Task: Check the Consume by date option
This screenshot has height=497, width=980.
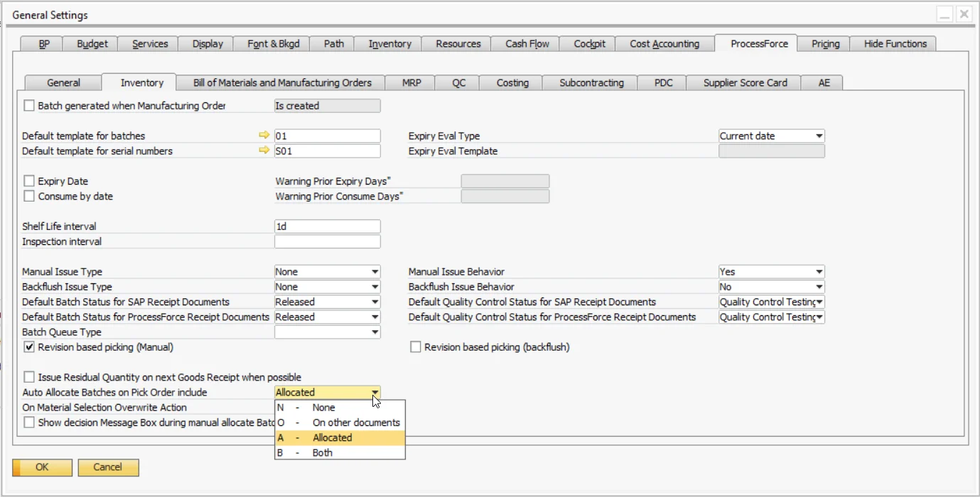Action: (29, 197)
